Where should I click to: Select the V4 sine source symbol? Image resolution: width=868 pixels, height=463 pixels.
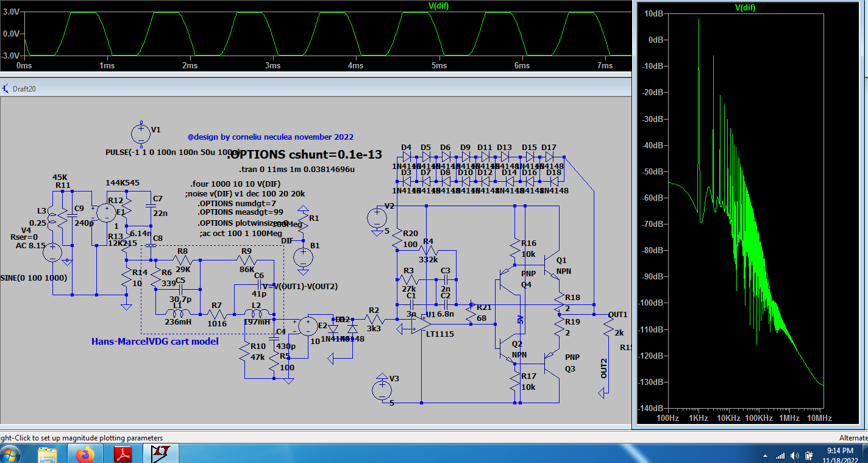click(x=52, y=253)
